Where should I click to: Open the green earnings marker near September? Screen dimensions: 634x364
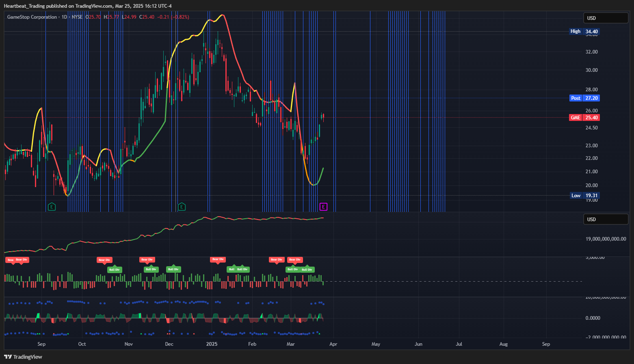point(52,207)
